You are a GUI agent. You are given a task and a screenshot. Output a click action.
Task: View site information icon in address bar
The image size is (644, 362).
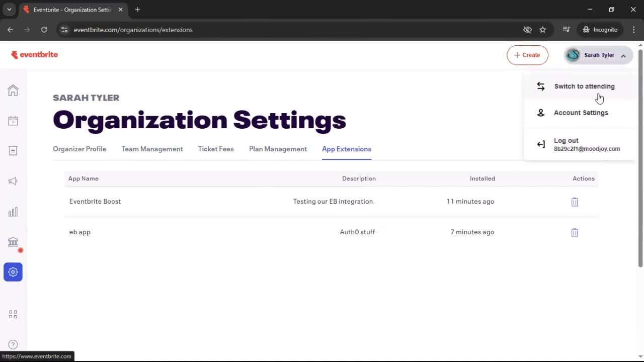(64, 30)
